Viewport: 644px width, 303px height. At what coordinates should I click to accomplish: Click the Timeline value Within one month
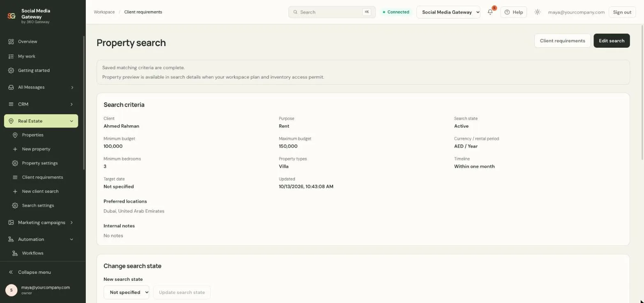[474, 167]
